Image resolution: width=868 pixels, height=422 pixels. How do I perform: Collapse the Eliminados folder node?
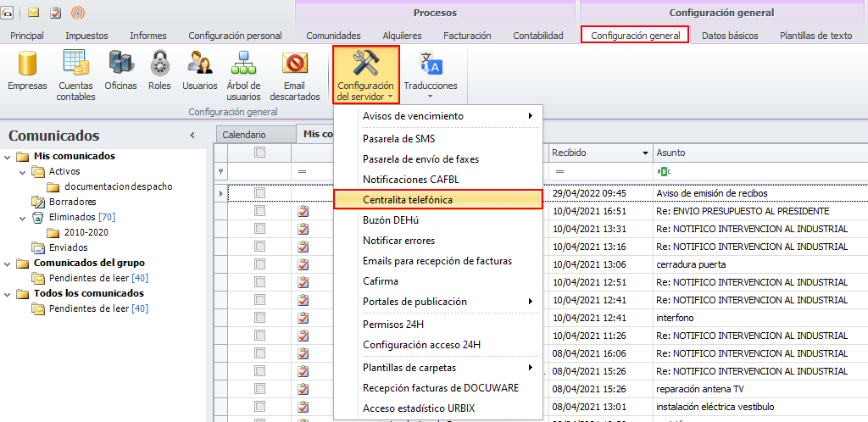tap(22, 218)
